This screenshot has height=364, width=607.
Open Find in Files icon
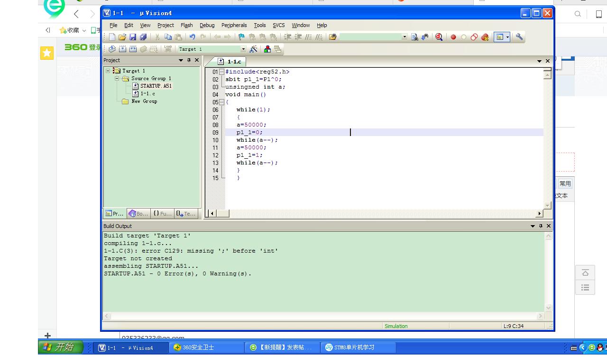click(x=333, y=37)
